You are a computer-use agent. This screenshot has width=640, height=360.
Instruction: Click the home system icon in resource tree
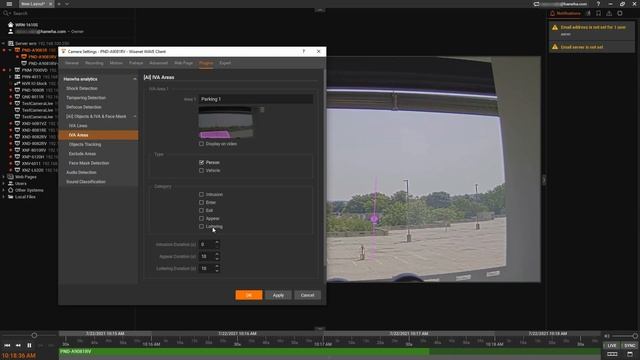[x=11, y=24]
